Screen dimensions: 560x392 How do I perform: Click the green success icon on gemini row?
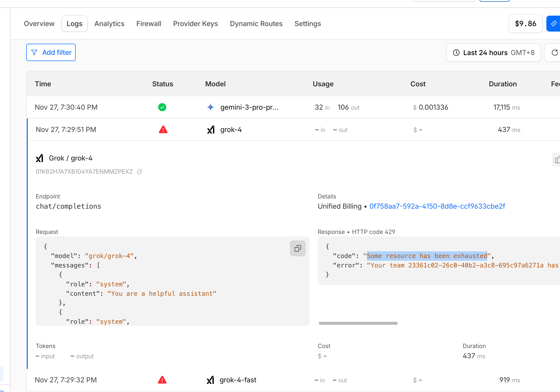[x=162, y=107]
